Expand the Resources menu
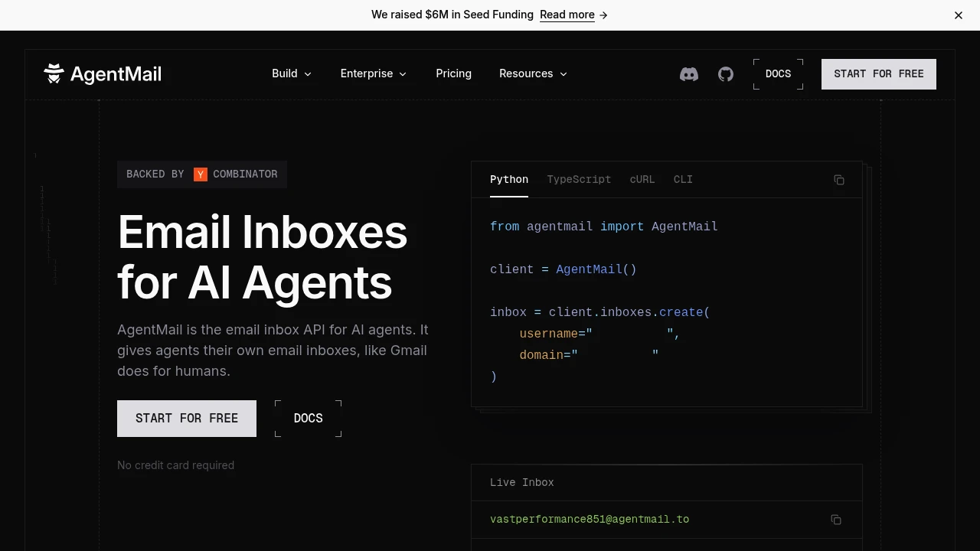Image resolution: width=980 pixels, height=551 pixels. point(534,73)
